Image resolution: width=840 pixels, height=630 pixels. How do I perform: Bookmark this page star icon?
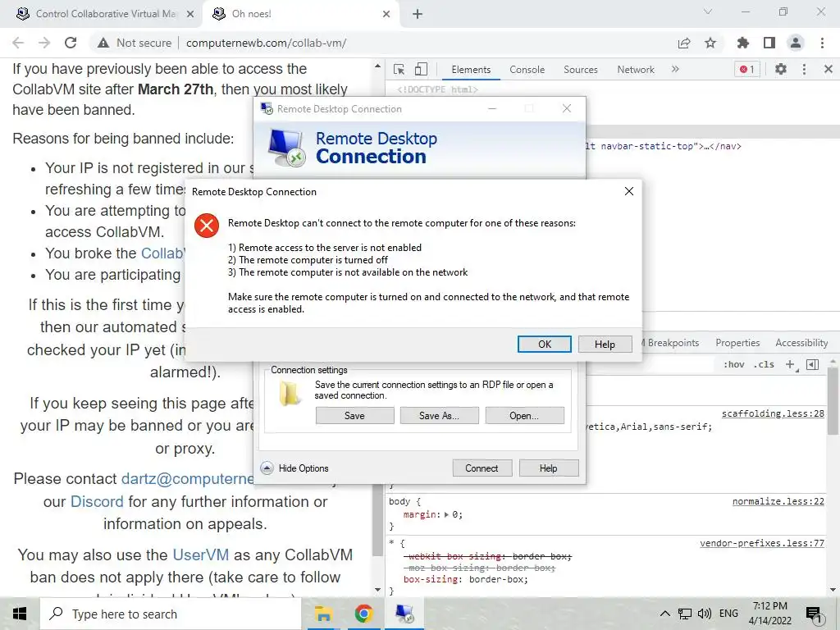(x=710, y=43)
